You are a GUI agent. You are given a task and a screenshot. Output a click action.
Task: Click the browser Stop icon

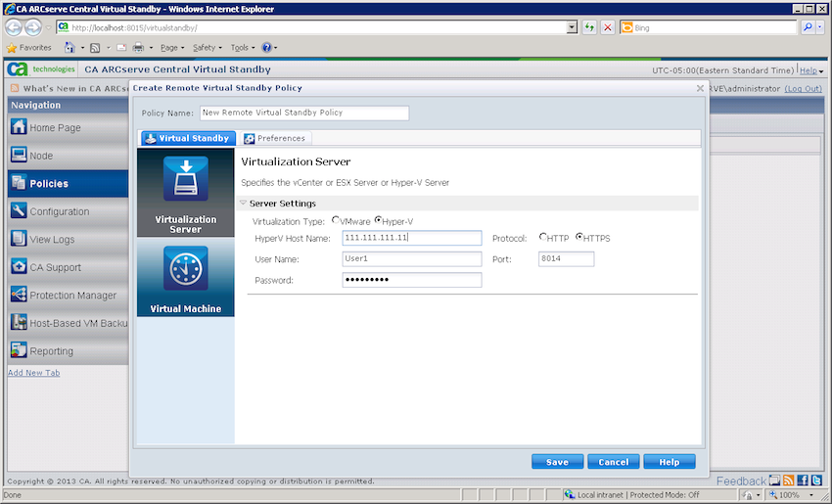coord(608,27)
